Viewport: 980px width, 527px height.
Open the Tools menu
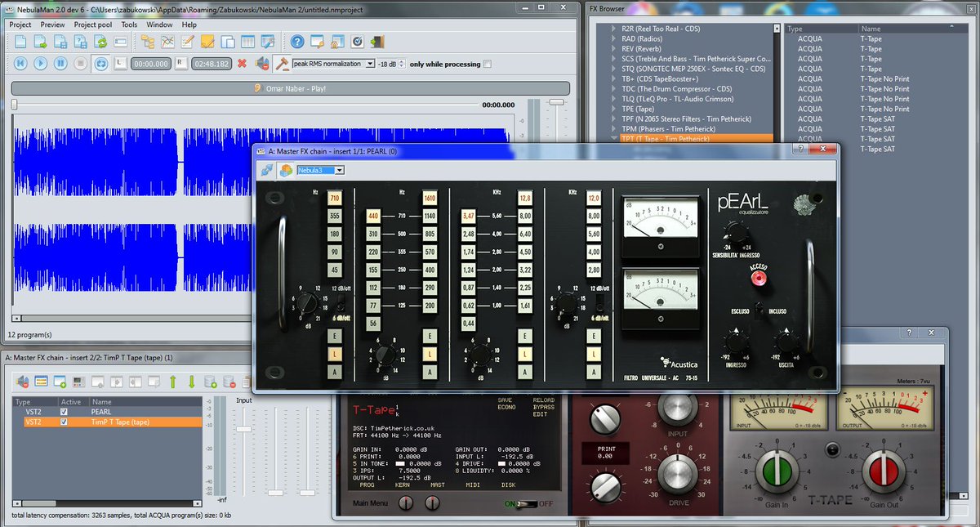(129, 25)
